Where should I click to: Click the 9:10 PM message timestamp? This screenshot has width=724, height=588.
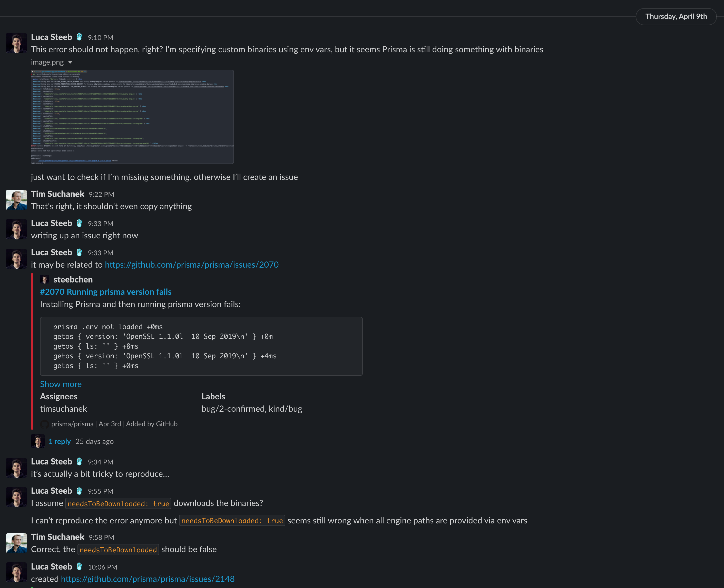(100, 38)
